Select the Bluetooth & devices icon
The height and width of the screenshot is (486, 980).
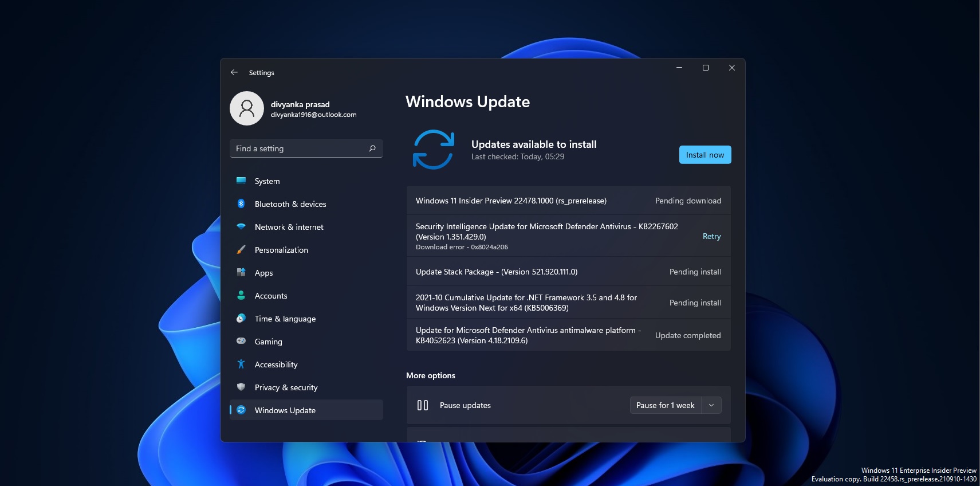click(x=241, y=203)
